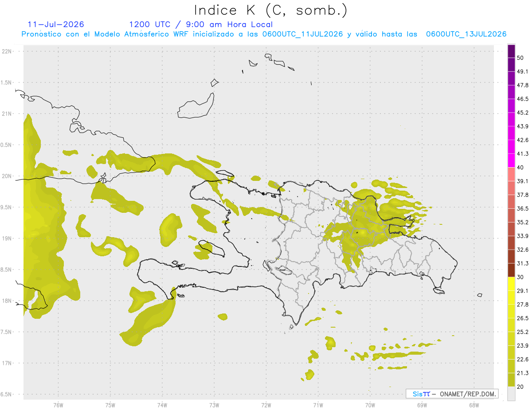
Task: Select the '11-Jul-2026' date label
Action: pos(56,24)
